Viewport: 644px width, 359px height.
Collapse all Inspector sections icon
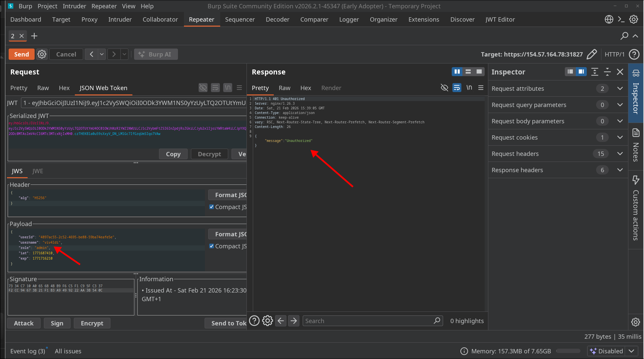pyautogui.click(x=607, y=72)
